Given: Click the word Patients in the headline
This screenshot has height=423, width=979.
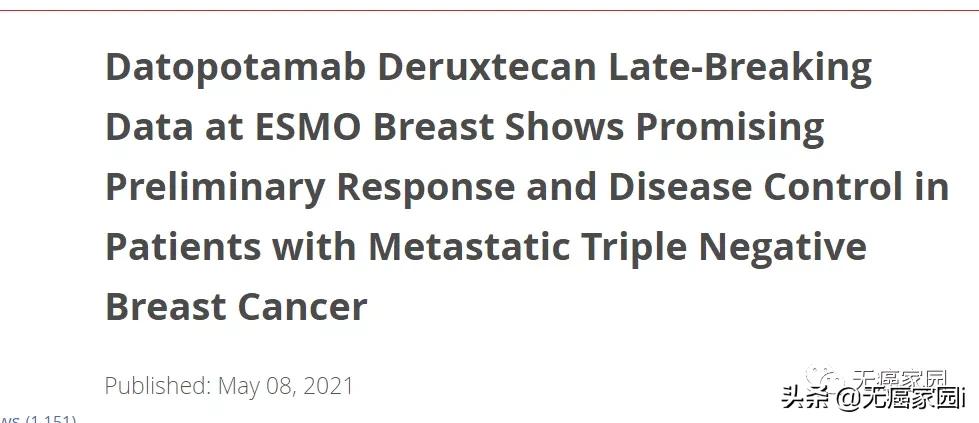Looking at the screenshot, I should point(182,246).
